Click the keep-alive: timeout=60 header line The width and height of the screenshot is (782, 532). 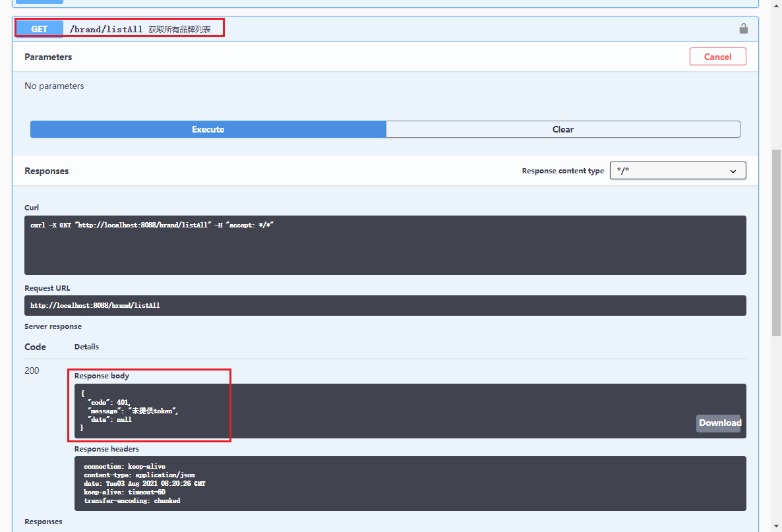tap(124, 492)
